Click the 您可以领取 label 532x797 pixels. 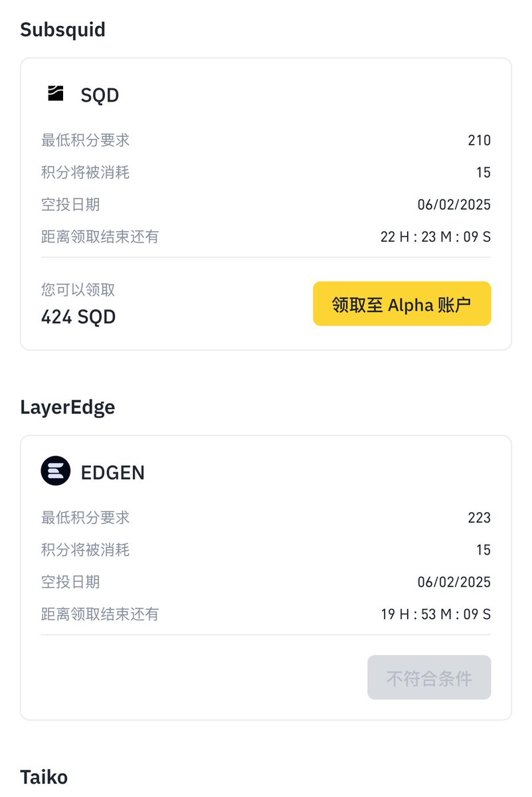pos(78,290)
